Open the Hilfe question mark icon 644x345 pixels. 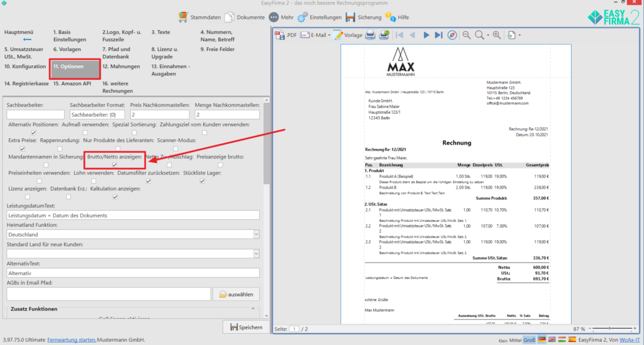(390, 17)
